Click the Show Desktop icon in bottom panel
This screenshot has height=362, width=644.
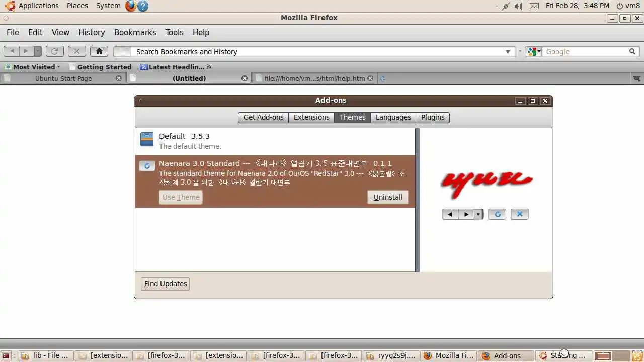tap(6, 356)
